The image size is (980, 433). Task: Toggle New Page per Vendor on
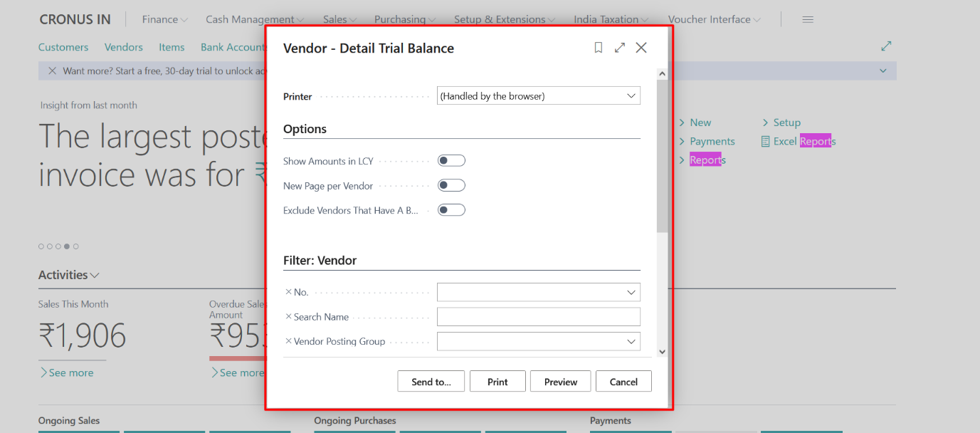click(x=451, y=184)
